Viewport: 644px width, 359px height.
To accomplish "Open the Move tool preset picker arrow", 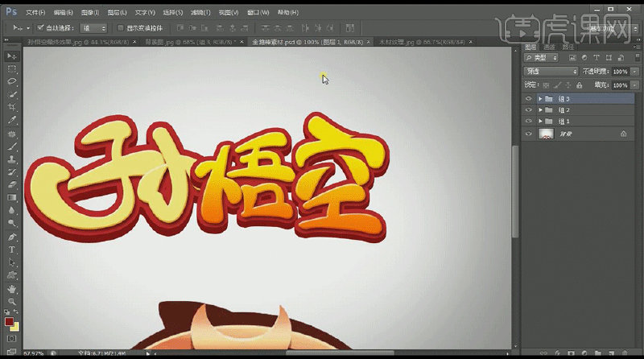I will point(28,28).
